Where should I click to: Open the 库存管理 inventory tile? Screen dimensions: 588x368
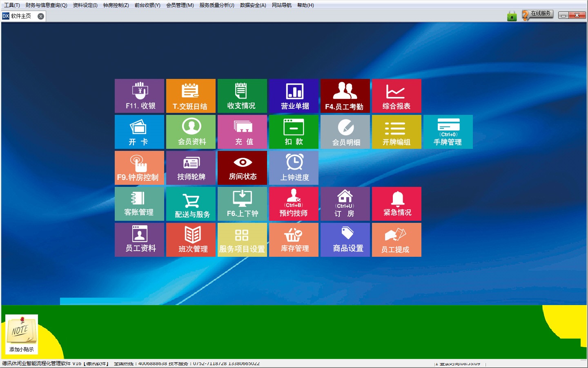[x=294, y=240]
